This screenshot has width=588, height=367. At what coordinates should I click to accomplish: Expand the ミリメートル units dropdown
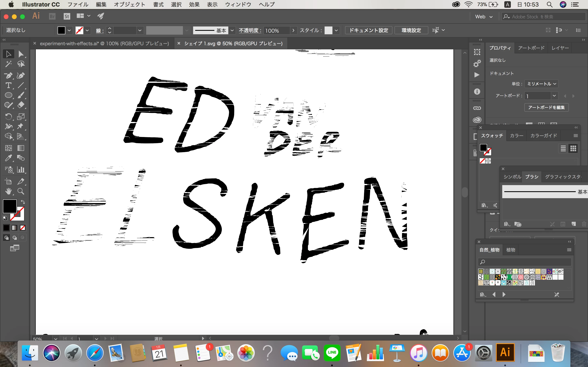[541, 84]
